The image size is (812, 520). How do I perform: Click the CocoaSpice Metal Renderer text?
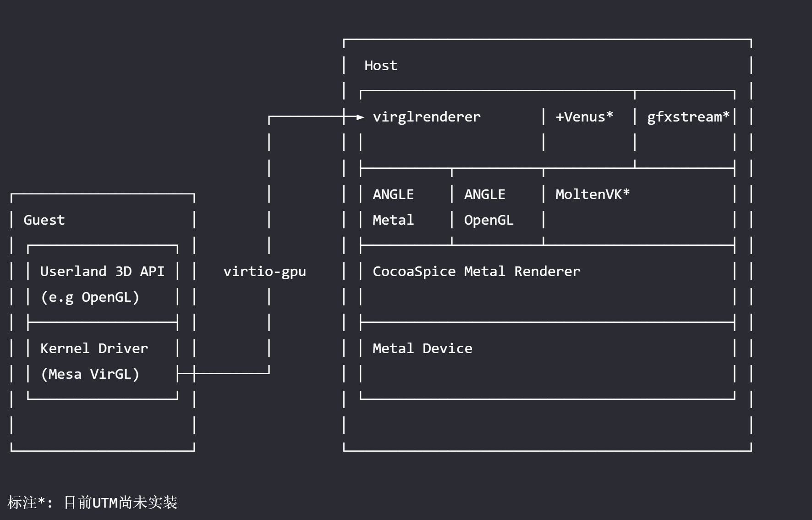tap(476, 271)
